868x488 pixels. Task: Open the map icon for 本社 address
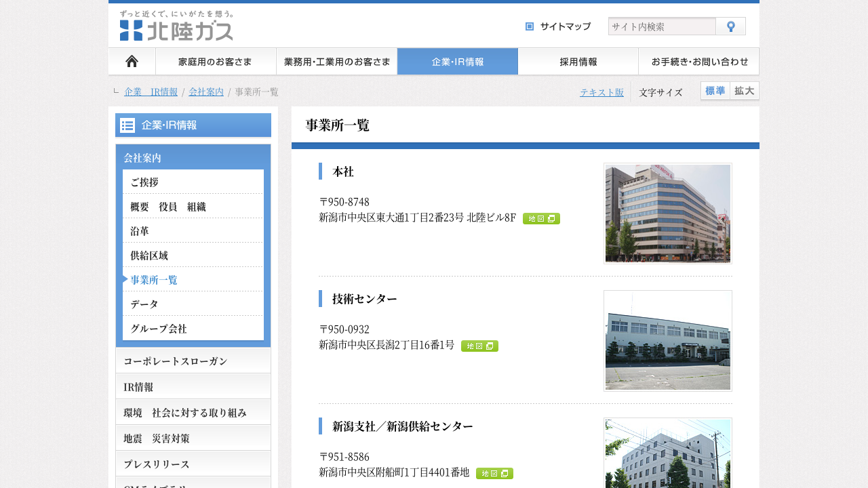pos(541,219)
